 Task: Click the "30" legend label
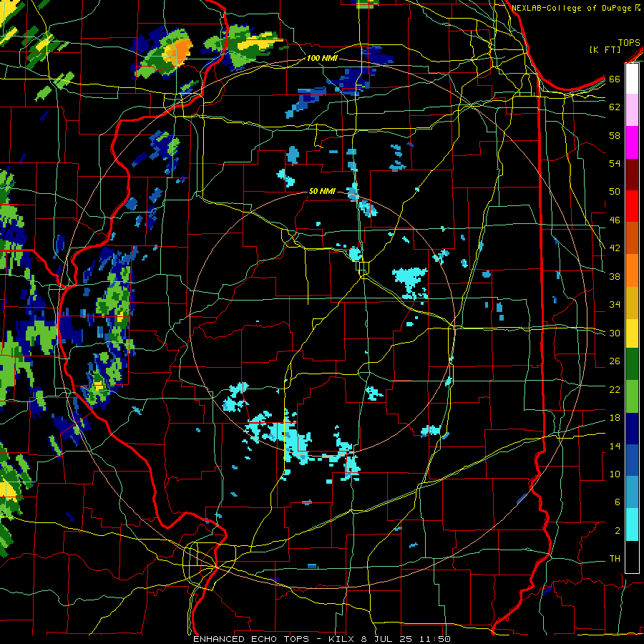click(615, 333)
